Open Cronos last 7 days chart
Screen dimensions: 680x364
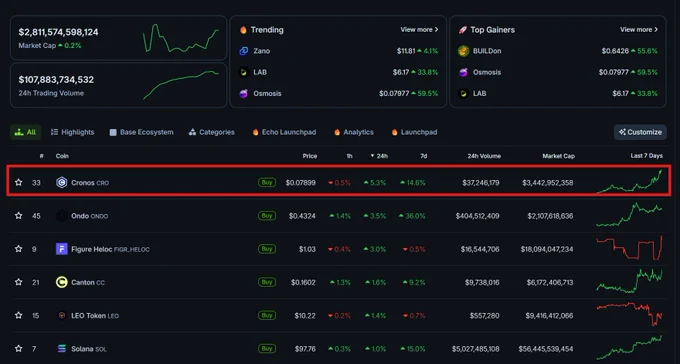pos(629,181)
